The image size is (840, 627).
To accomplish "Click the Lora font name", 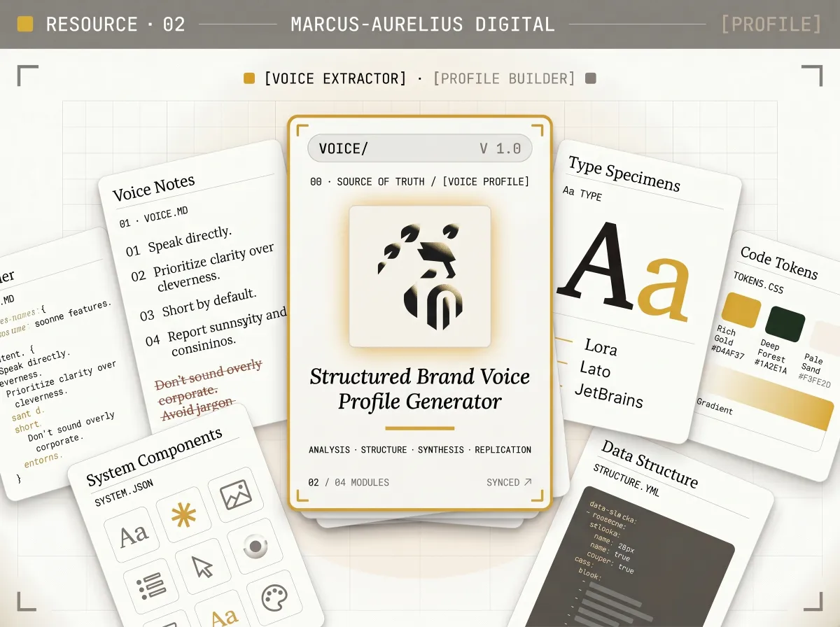I will point(601,347).
